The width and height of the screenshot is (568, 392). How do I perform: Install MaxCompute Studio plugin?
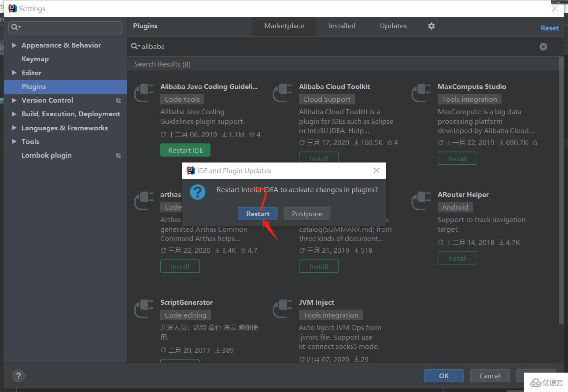coord(457,159)
